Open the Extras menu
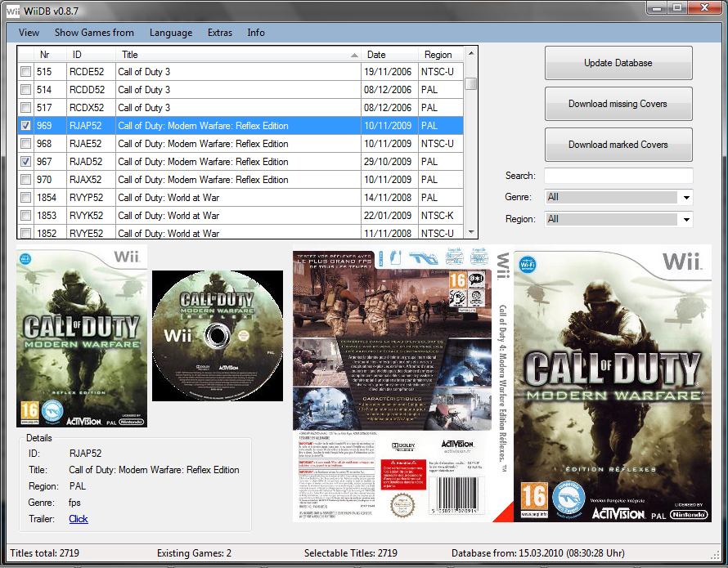 click(x=219, y=33)
